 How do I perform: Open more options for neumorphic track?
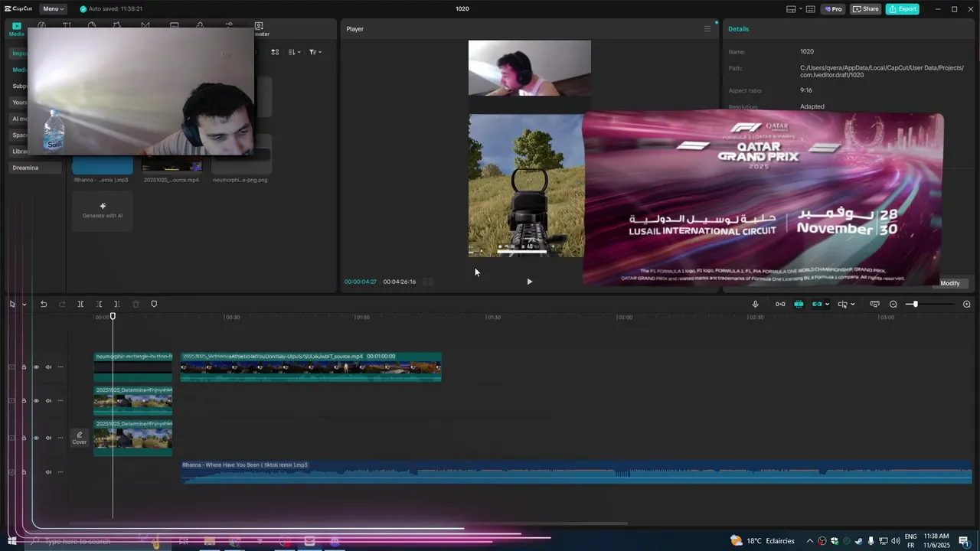tap(60, 367)
